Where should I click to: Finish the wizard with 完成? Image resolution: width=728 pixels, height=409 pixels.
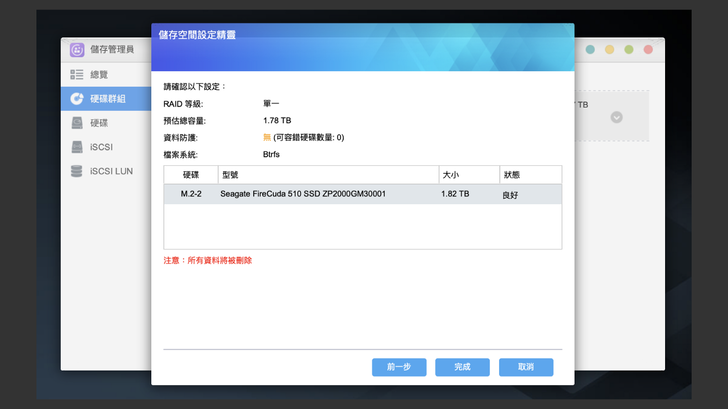(462, 367)
